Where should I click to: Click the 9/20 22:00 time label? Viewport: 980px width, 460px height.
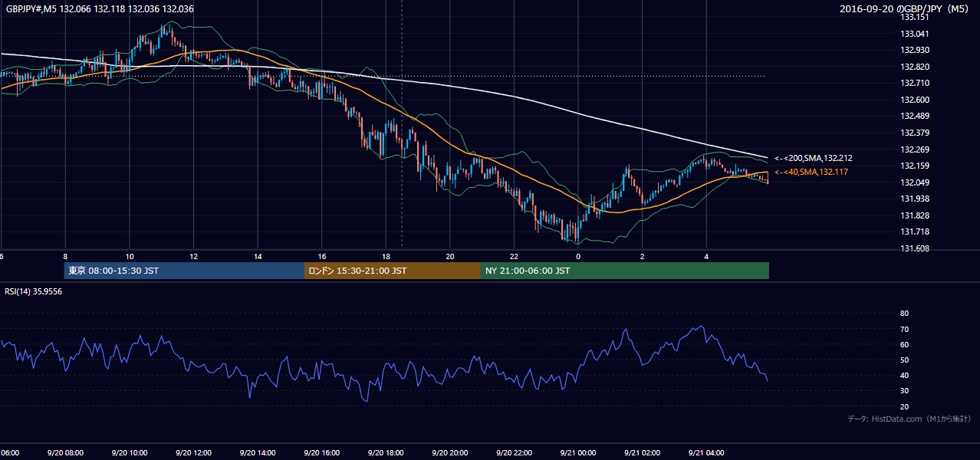point(514,453)
